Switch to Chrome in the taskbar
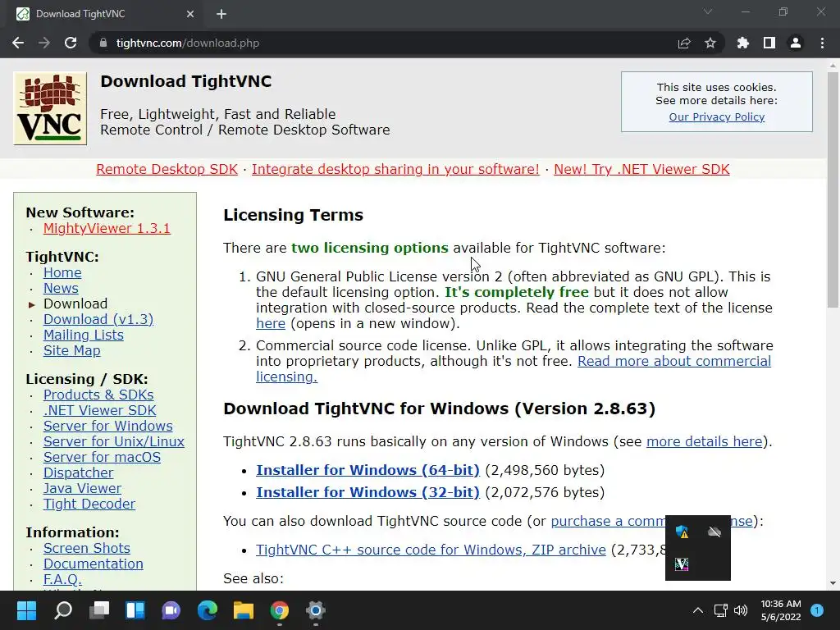The width and height of the screenshot is (840, 630). 279,610
